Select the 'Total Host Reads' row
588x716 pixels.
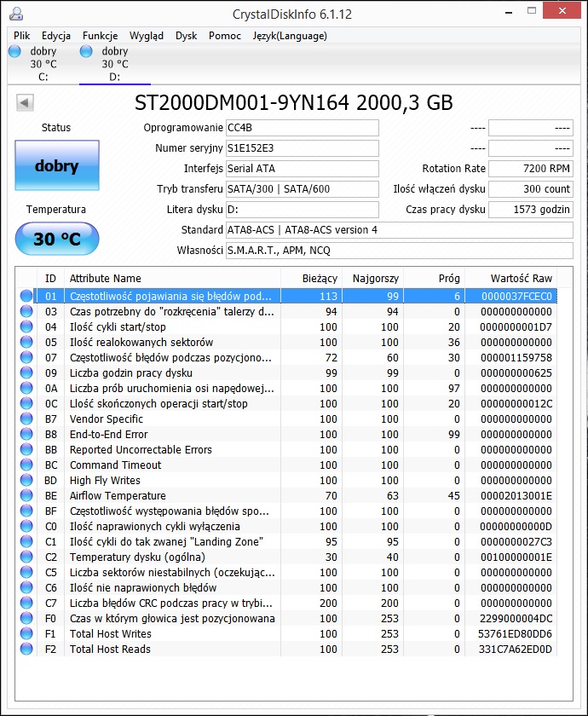[286, 649]
